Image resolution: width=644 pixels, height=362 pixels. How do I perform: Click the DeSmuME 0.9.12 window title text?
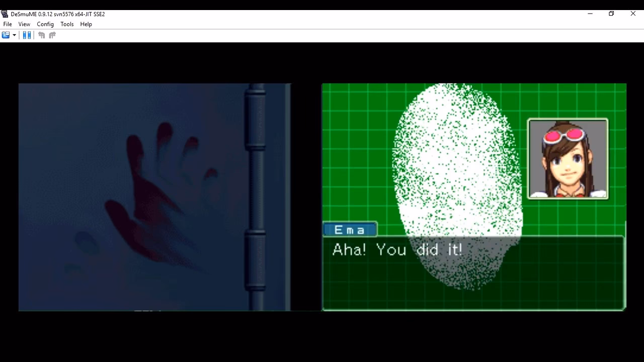point(58,14)
